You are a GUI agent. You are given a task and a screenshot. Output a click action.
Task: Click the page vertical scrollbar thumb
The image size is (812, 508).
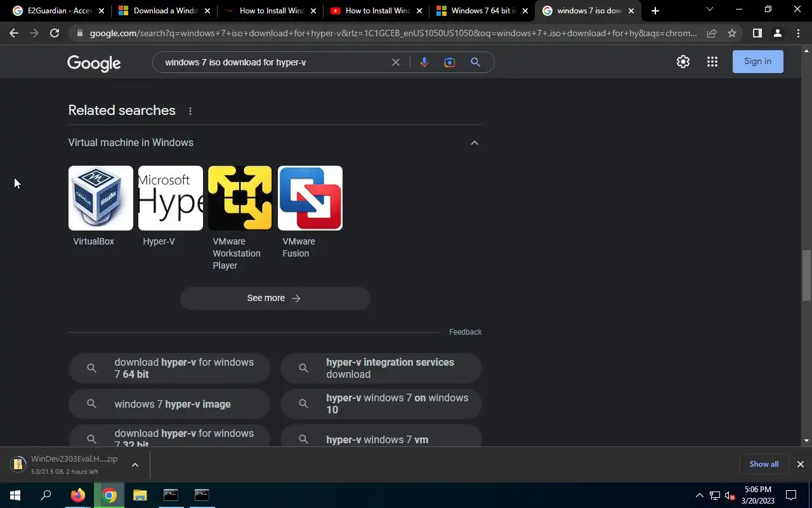click(807, 276)
